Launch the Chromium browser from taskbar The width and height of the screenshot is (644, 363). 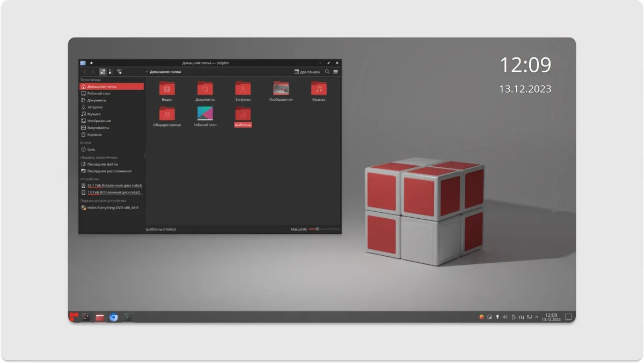point(113,317)
